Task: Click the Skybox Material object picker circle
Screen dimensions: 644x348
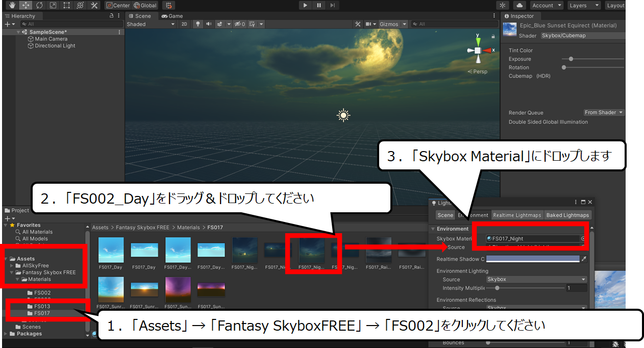Action: pos(583,238)
